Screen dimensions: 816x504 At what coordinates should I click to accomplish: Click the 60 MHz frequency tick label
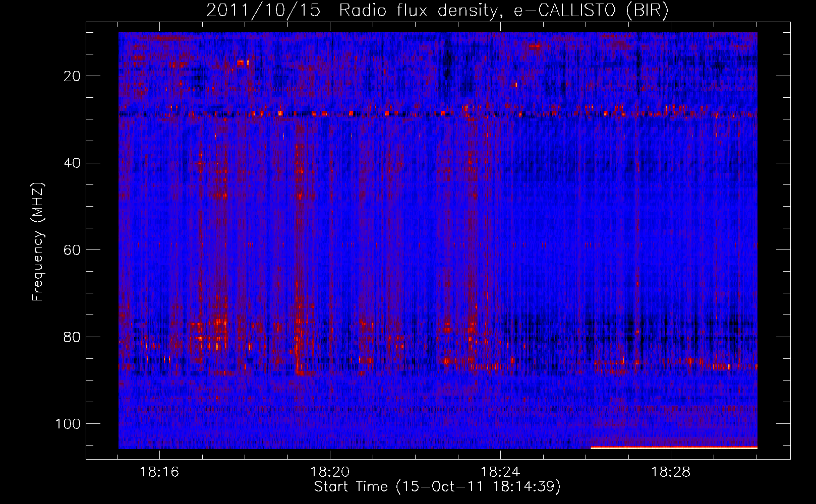click(73, 250)
